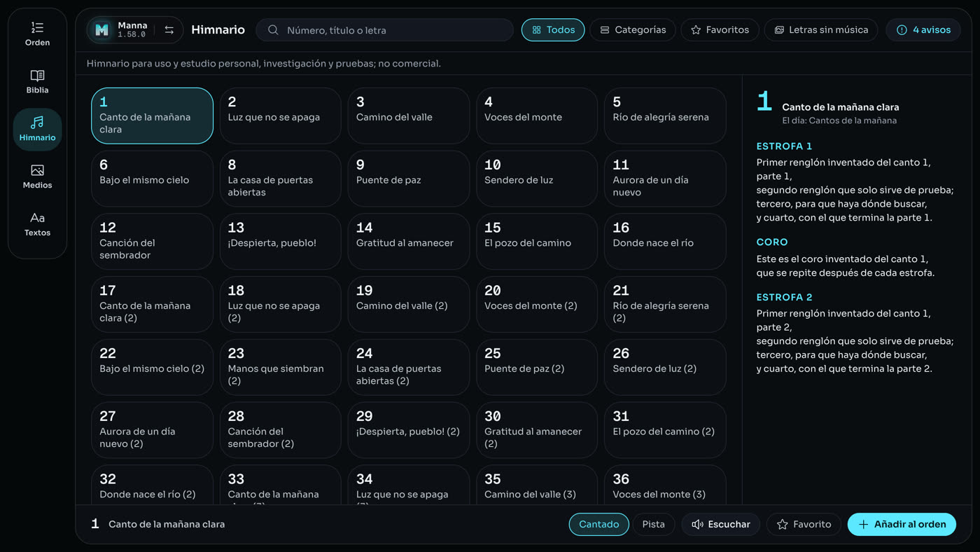Open the Medios section in sidebar
This screenshot has height=552, width=980.
37,177
